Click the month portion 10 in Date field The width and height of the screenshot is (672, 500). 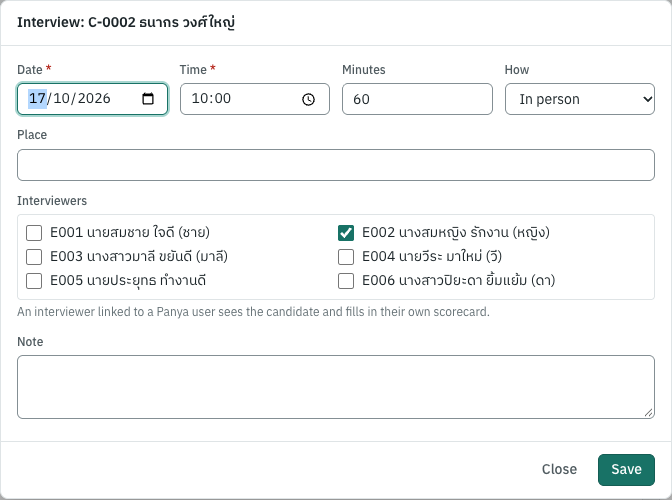(61, 99)
